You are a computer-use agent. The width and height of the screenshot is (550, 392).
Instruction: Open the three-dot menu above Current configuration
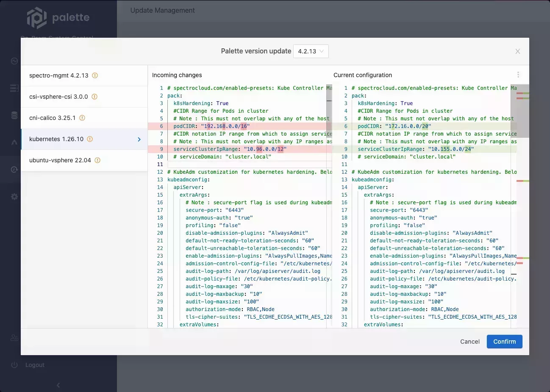click(x=519, y=74)
